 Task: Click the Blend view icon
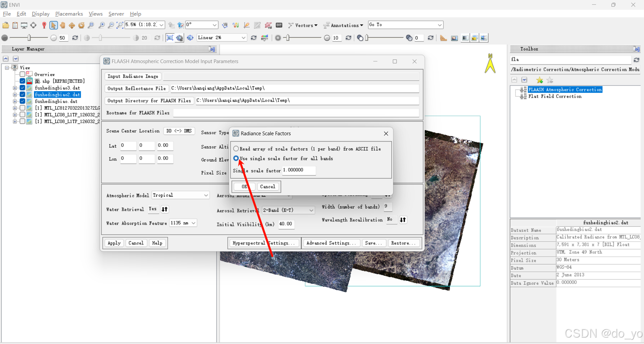point(465,38)
